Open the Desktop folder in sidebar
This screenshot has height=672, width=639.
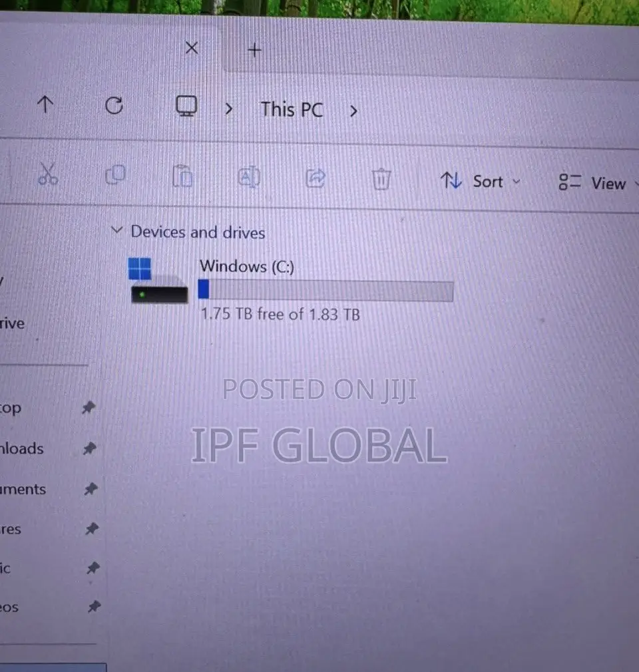10,408
